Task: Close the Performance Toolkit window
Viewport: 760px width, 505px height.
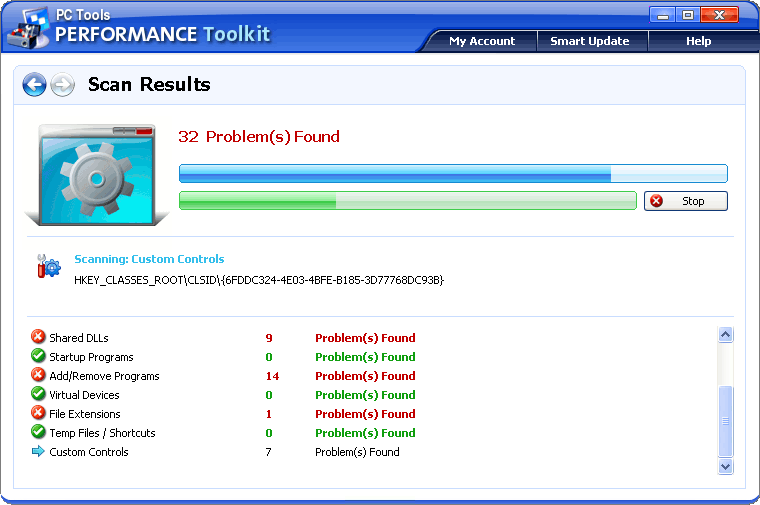Action: tap(720, 15)
